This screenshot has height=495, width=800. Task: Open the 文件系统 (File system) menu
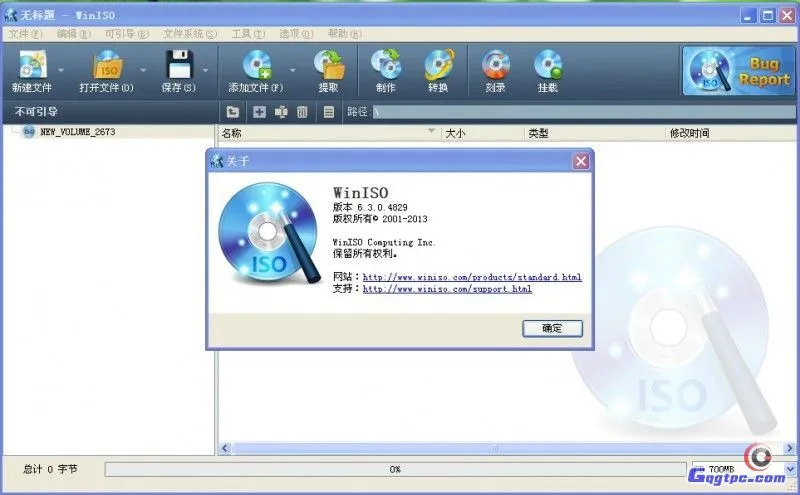(x=190, y=34)
